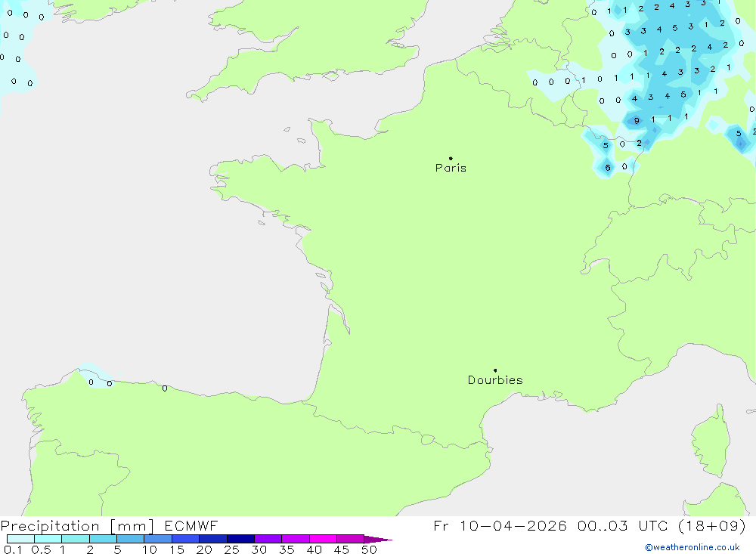The height and width of the screenshot is (554, 756).
Task: Click the purple arrow at legend end
Action: pyautogui.click(x=380, y=540)
